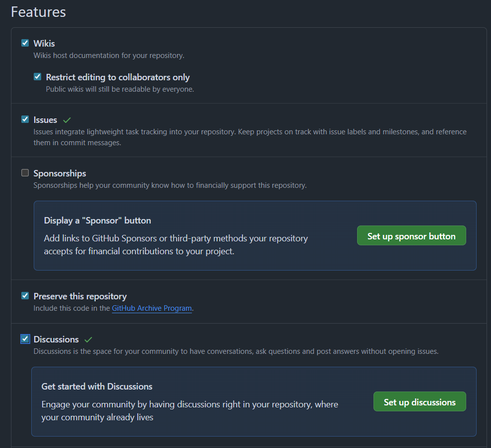Toggle the focused Discussions checkbox
Image resolution: width=491 pixels, height=448 pixels.
[x=25, y=339]
